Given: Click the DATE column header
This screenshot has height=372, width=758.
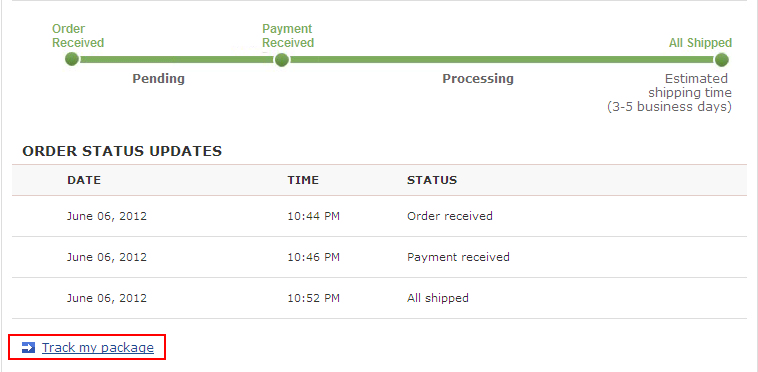Looking at the screenshot, I should (84, 180).
